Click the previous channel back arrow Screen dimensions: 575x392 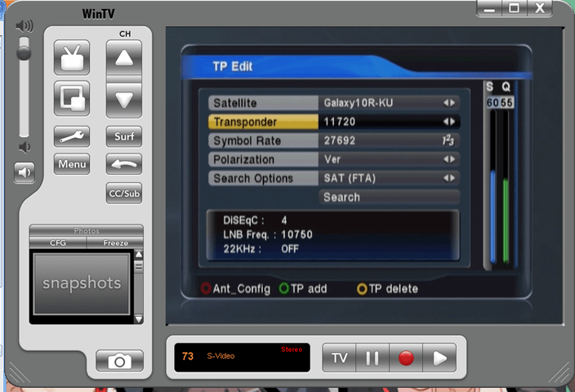124,164
